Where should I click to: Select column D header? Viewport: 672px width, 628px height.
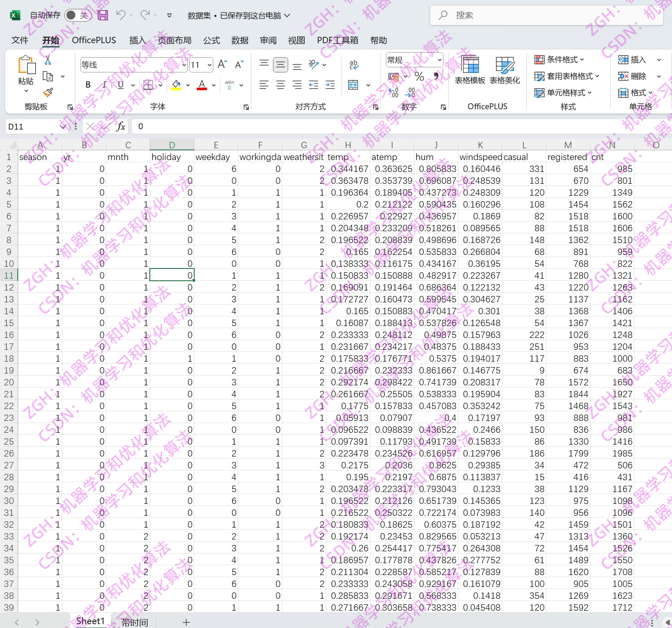pyautogui.click(x=172, y=145)
